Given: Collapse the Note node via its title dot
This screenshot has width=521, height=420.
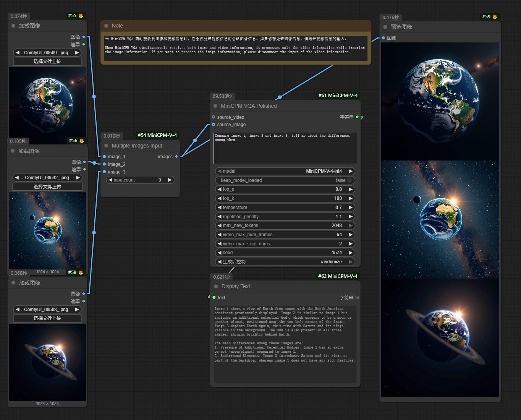Looking at the screenshot, I should coord(107,26).
